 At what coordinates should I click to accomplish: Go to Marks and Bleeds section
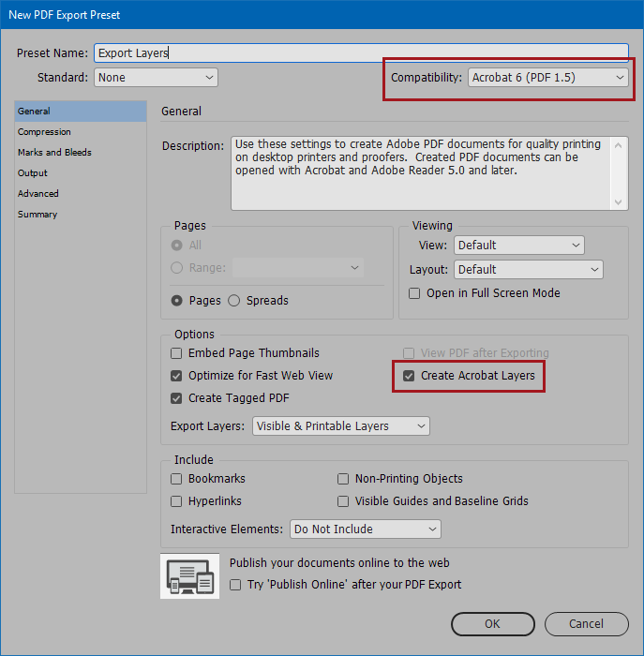(54, 152)
